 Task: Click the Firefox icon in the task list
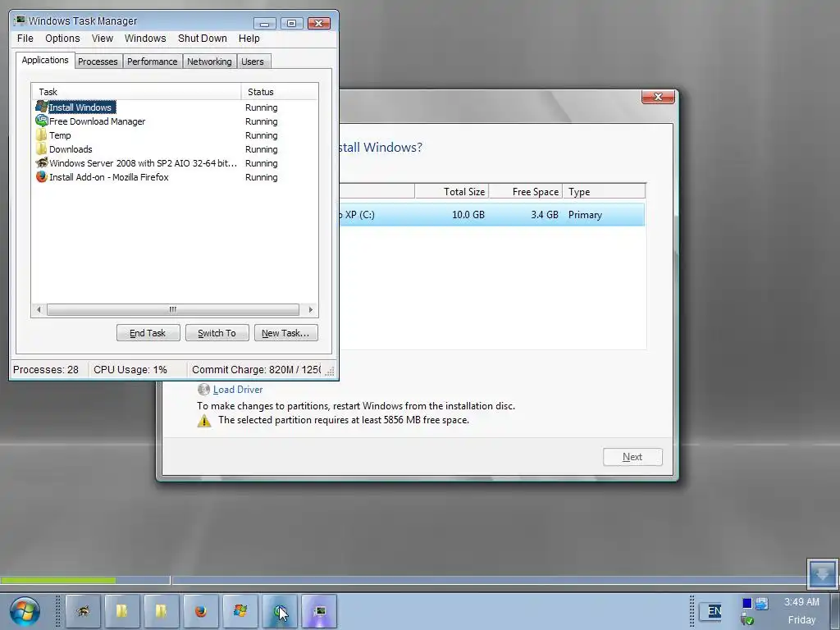41,177
